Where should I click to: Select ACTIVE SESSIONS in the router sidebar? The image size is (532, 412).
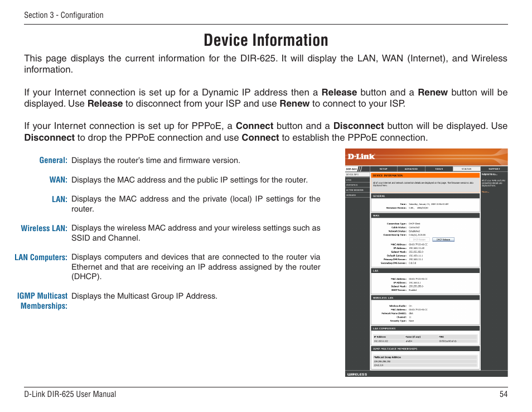point(357,190)
